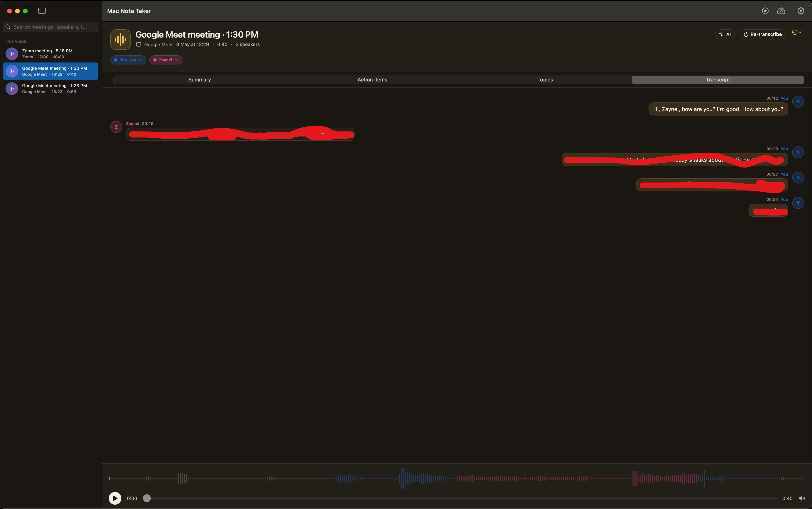Select Google Meet meeting 1:30 PM entry
812x509 pixels.
[x=50, y=71]
